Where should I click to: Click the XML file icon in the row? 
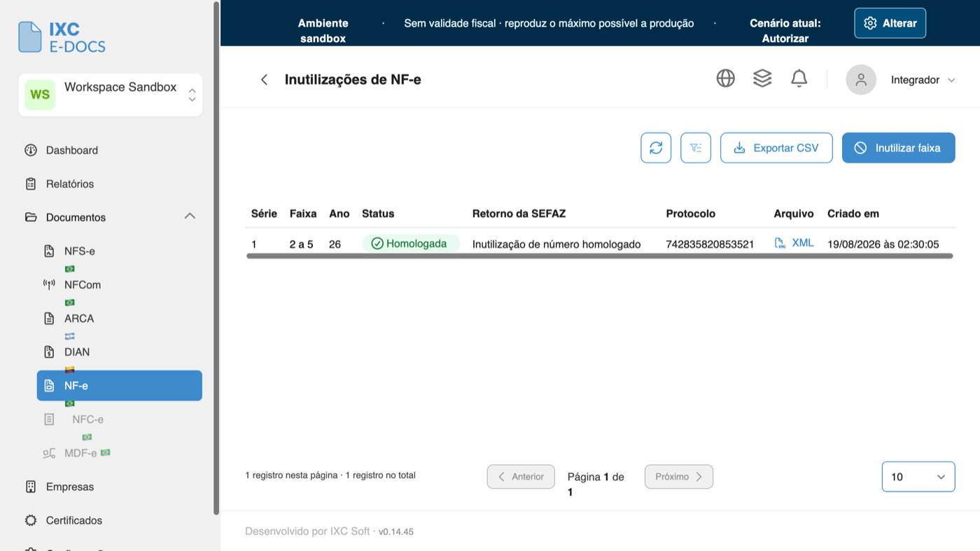click(780, 243)
